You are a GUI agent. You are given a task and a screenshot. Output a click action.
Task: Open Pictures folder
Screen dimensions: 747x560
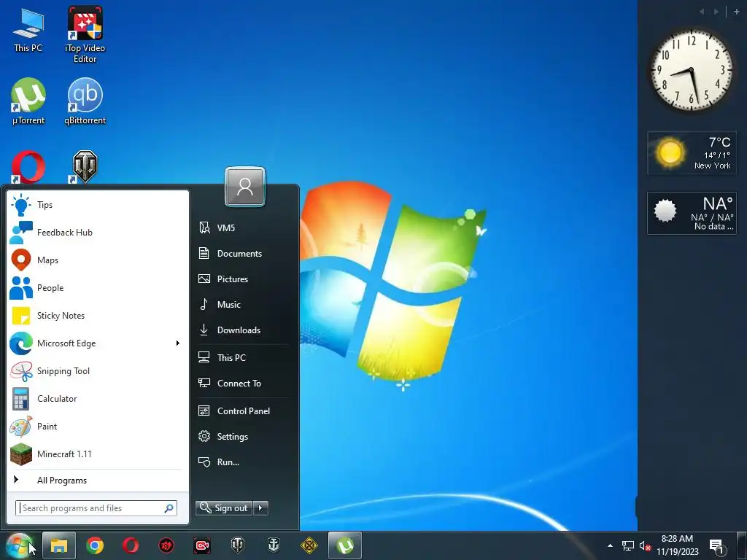pos(244,279)
